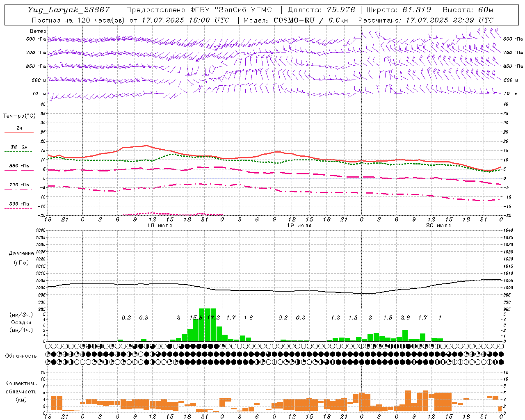Click the forecast start 17.07.2025 18:00 UTC

[185, 20]
